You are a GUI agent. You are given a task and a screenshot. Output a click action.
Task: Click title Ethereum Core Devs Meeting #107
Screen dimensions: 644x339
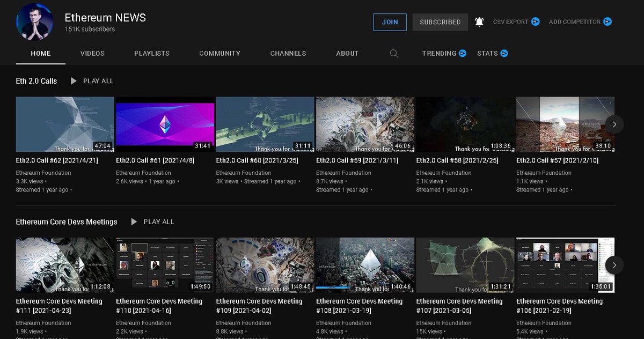(459, 306)
